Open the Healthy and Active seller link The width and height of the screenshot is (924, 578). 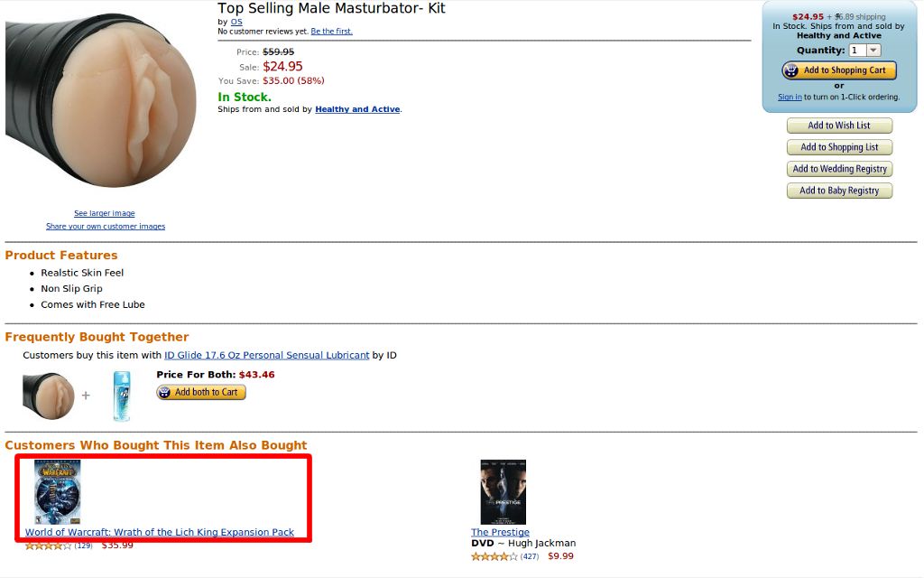click(x=357, y=109)
